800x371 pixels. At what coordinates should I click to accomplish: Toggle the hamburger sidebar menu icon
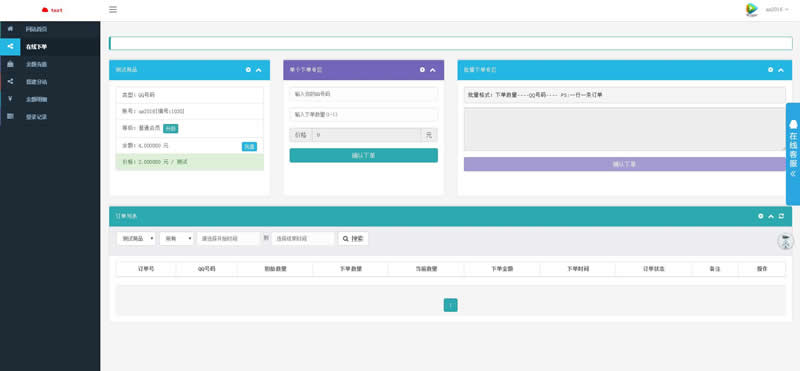click(x=113, y=9)
